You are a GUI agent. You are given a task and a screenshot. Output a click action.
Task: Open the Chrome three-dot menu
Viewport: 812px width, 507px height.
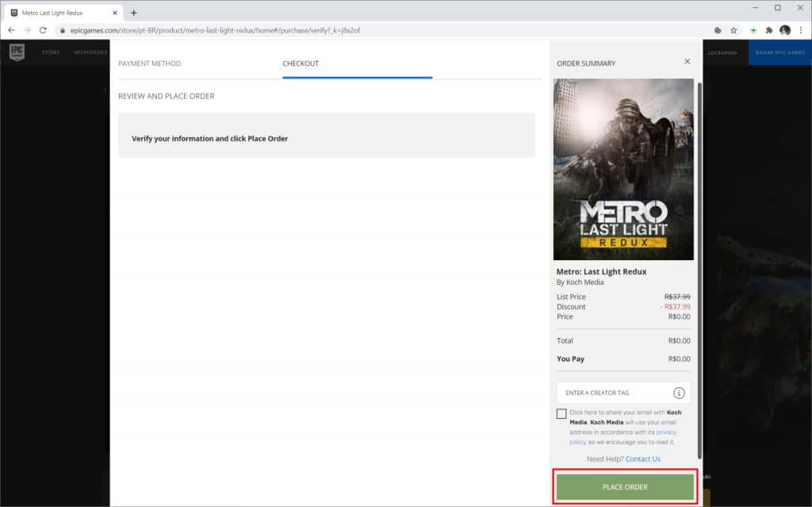pos(801,31)
